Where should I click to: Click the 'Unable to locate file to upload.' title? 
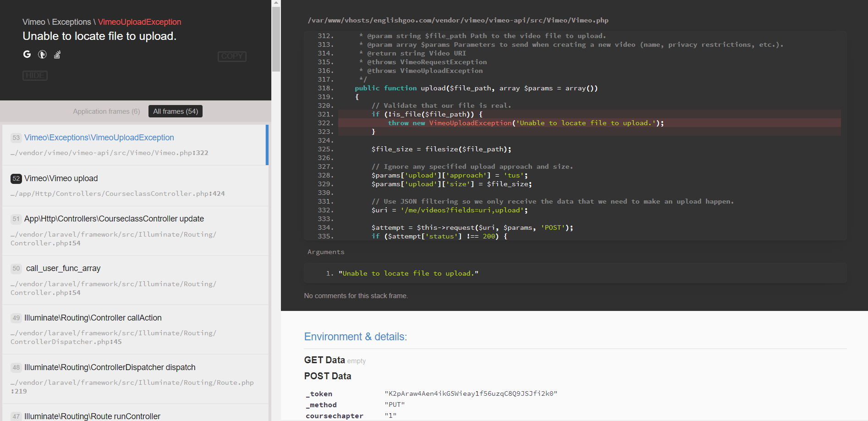(x=99, y=36)
